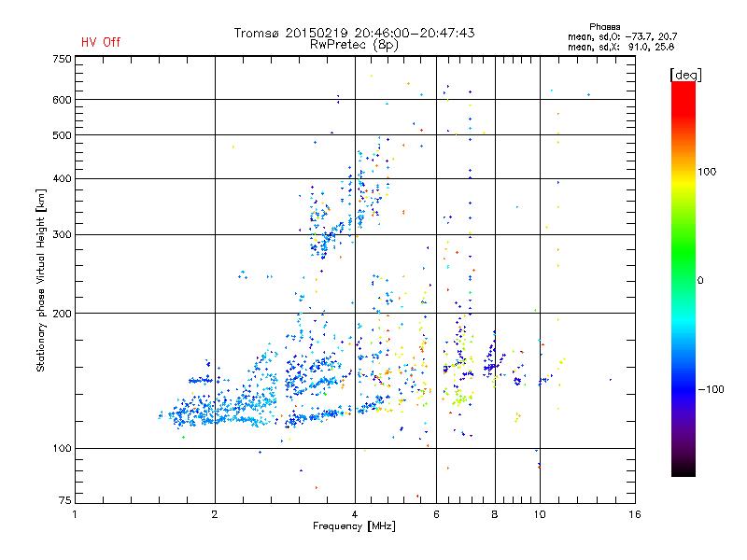Click the y-axis tick '400'

coord(62,179)
